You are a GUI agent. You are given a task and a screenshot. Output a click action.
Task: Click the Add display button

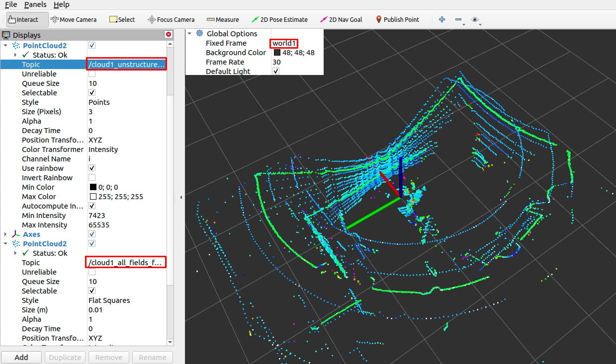21,358
